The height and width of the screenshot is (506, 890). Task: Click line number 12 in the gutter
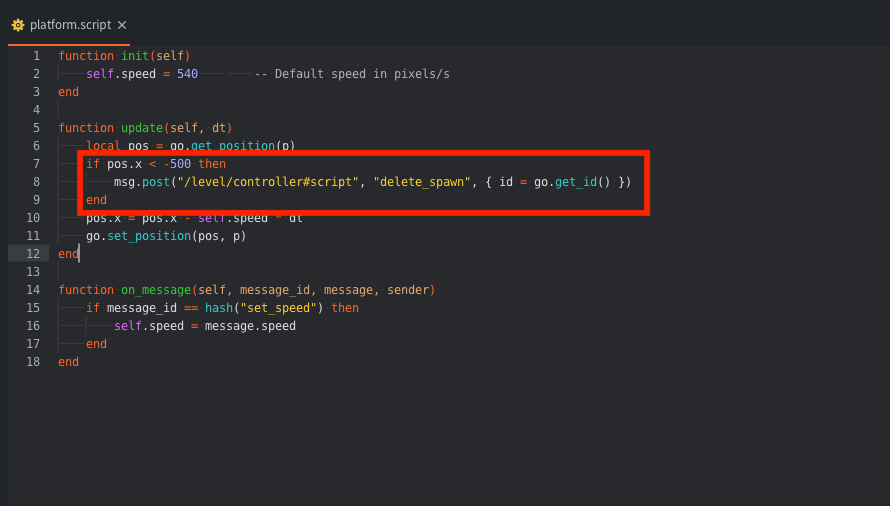pos(33,254)
